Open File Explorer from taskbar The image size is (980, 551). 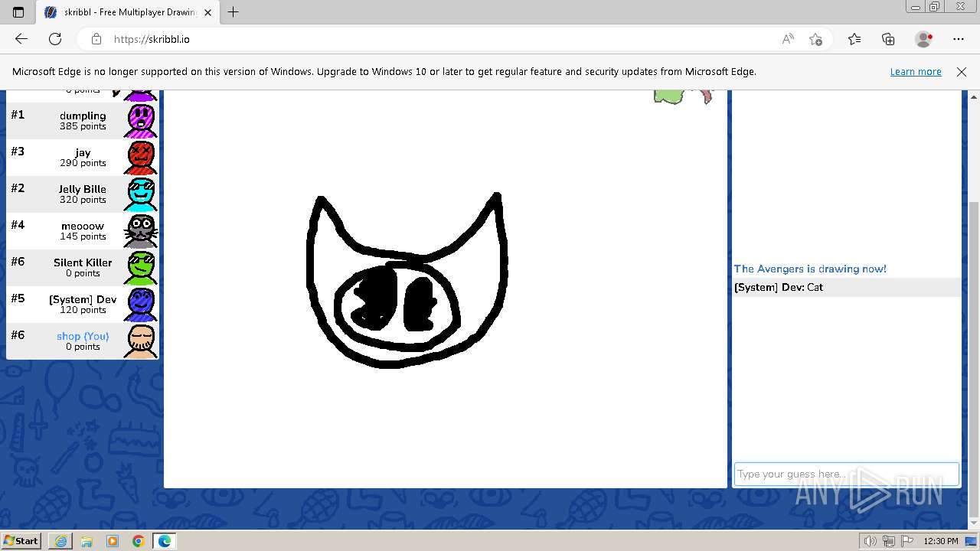(x=87, y=541)
